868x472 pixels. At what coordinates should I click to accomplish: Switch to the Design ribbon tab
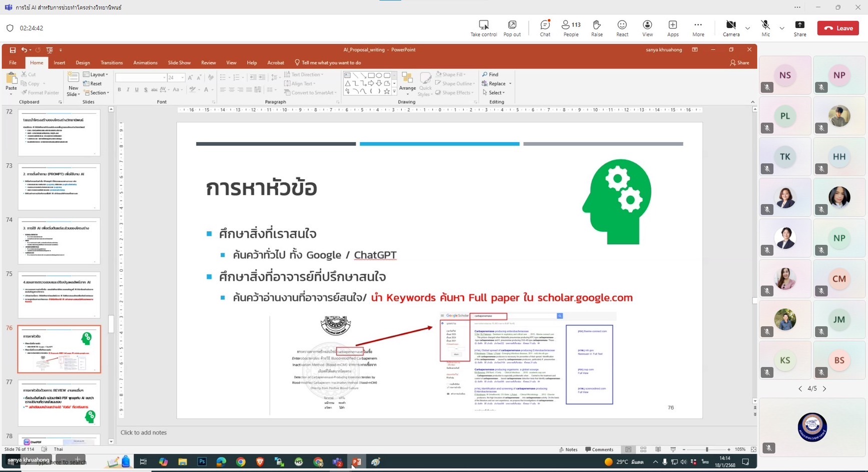click(83, 63)
